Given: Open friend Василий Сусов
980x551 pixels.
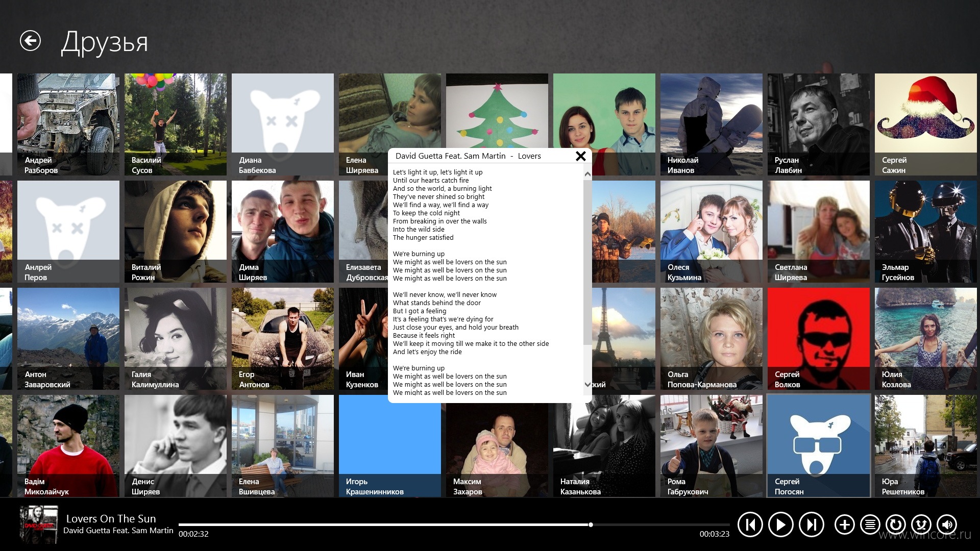Looking at the screenshot, I should [x=176, y=124].
